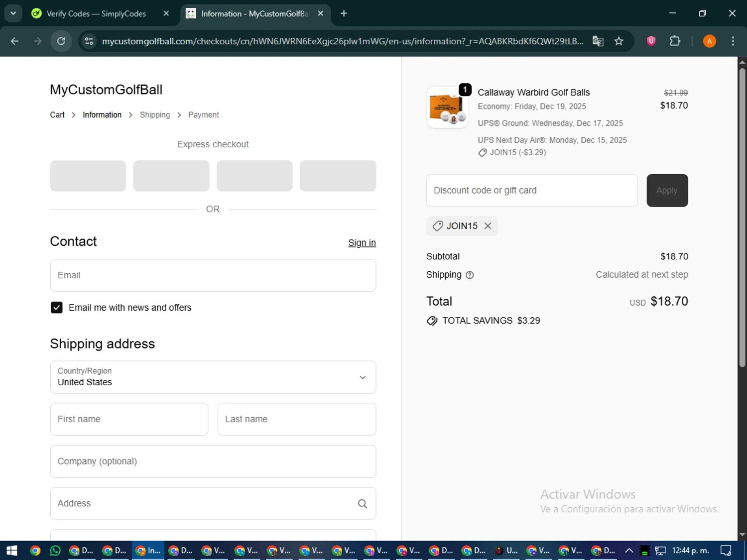Switch to Verify Codes — SimplyCodes tab
747x560 pixels.
(x=96, y=13)
